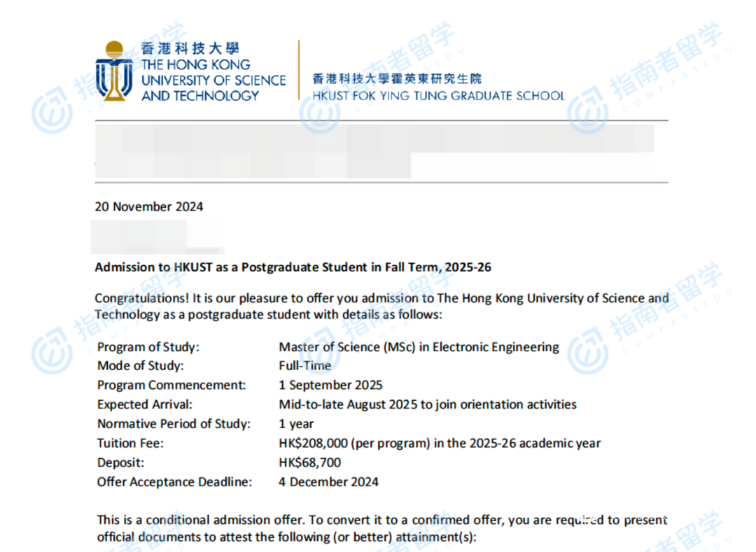Click the "Normative Period of Study:" label
This screenshot has height=552, width=756.
(174, 424)
